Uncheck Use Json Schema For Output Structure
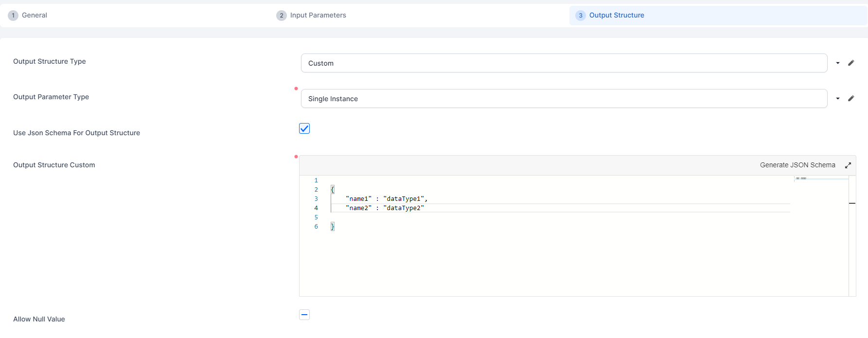 pyautogui.click(x=304, y=128)
